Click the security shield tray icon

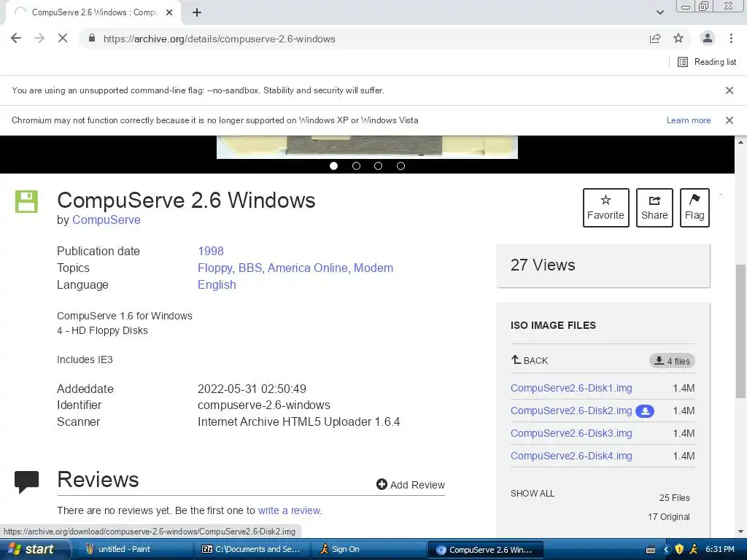coord(679,549)
